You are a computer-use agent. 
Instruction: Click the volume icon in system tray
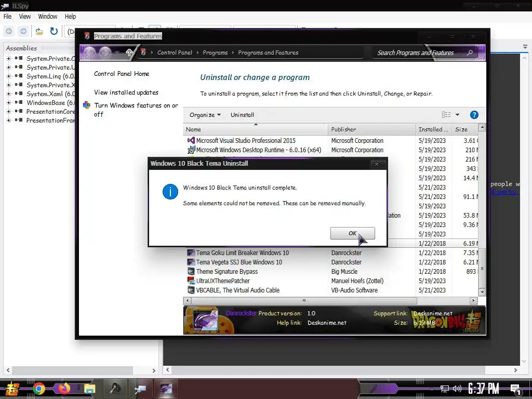(457, 389)
